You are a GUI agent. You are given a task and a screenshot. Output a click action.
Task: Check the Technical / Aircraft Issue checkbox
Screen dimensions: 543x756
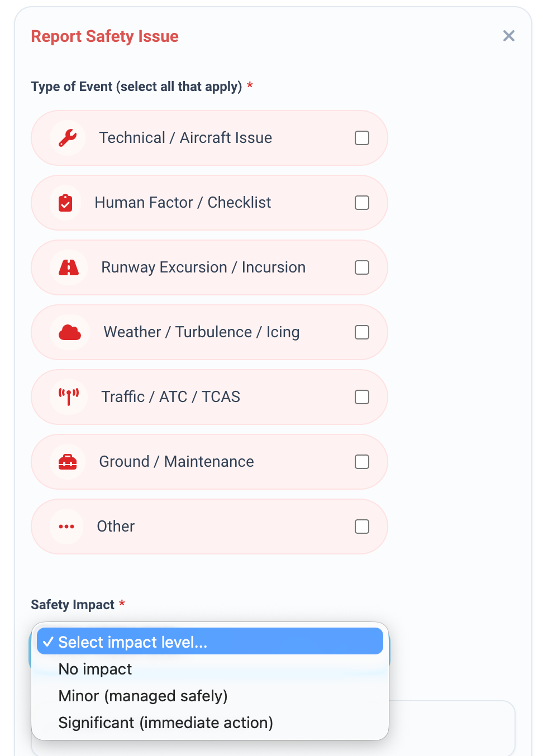coord(362,138)
